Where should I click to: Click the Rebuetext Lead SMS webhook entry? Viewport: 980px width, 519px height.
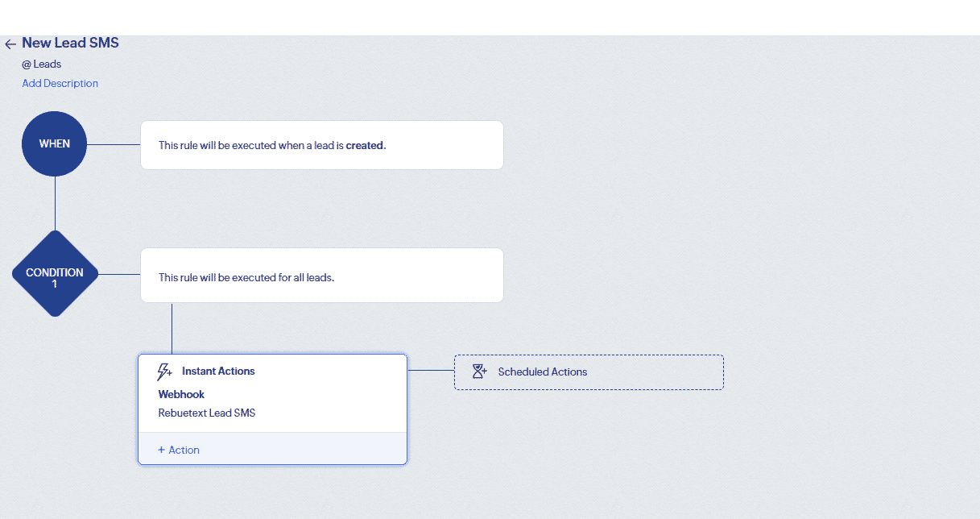coord(207,413)
